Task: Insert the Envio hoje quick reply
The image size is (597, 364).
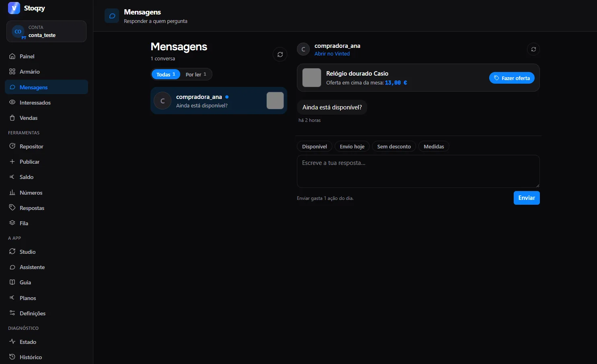Action: pos(352,147)
